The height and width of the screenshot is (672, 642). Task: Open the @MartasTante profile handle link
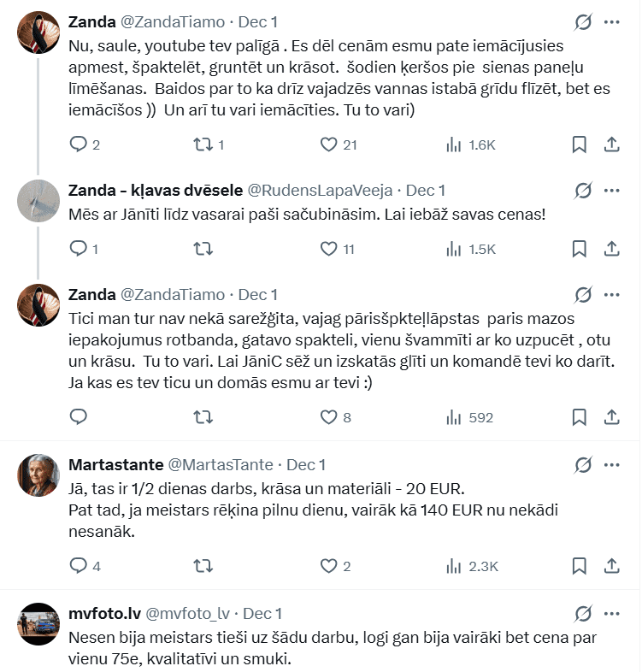[x=221, y=465]
